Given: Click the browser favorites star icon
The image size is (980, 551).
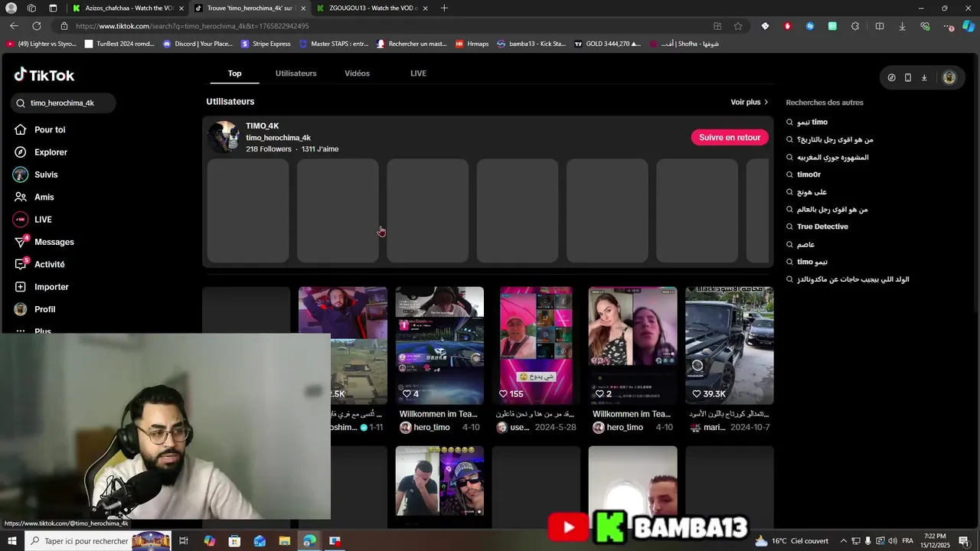Looking at the screenshot, I should click(x=738, y=26).
